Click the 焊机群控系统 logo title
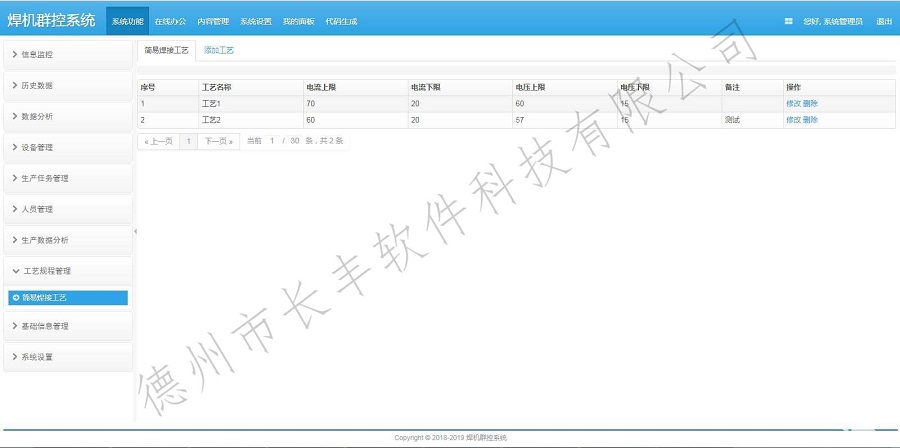This screenshot has width=900, height=448. (x=52, y=20)
